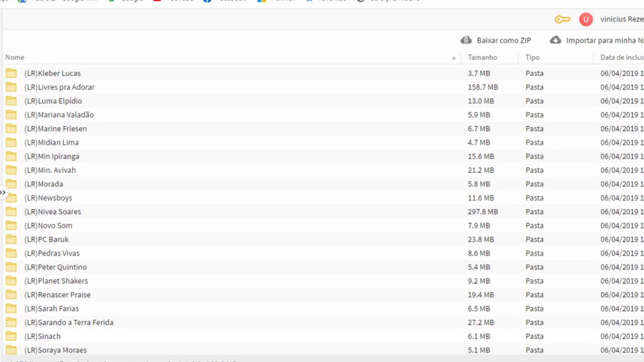Image resolution: width=644 pixels, height=362 pixels.
Task: Open the (LR)Luma Elpídio folder name
Action: [53, 101]
